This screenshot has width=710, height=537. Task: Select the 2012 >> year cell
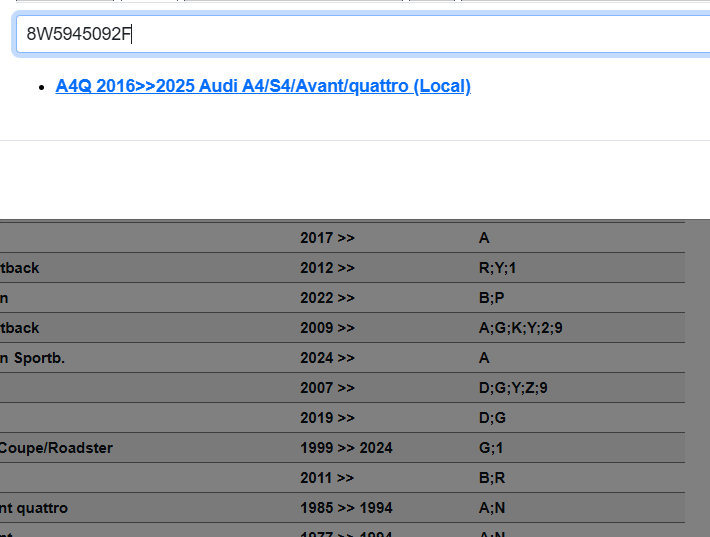tap(327, 268)
